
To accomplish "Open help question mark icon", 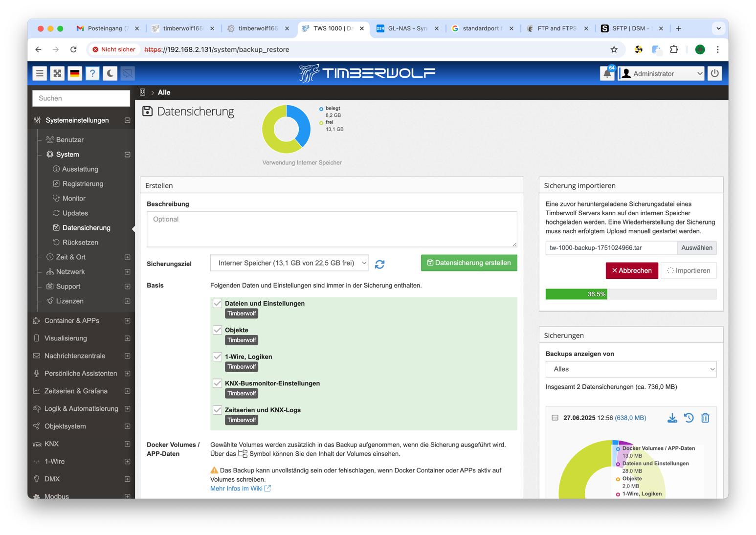I will (x=92, y=73).
